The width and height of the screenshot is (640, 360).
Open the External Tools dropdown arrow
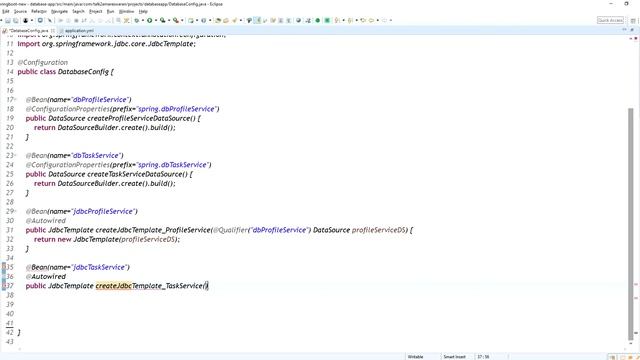182,20
